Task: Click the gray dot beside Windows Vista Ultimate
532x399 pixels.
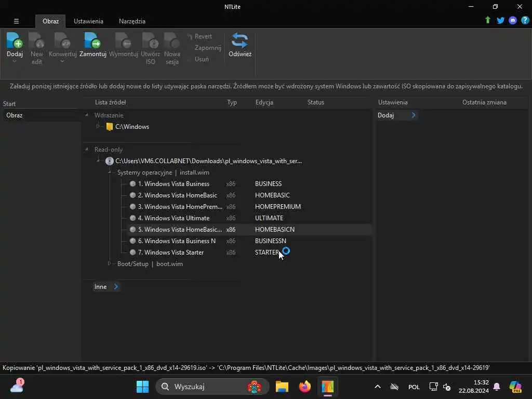Action: click(x=132, y=218)
